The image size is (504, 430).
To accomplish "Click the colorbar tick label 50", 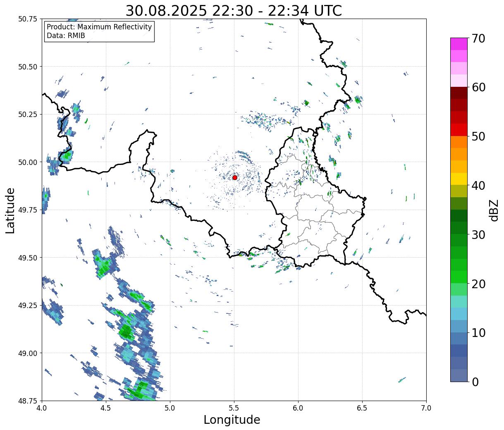I will 478,136.
